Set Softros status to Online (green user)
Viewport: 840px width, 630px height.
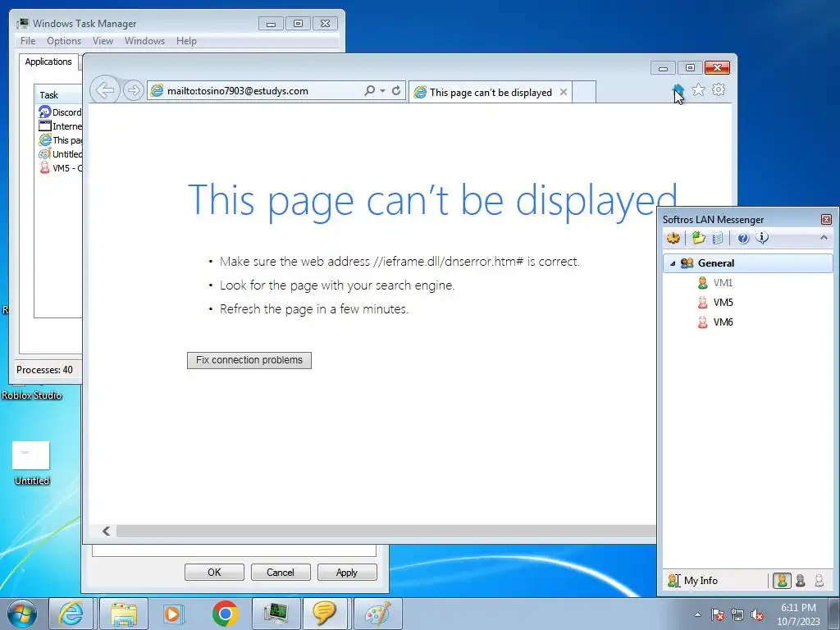pos(782,580)
